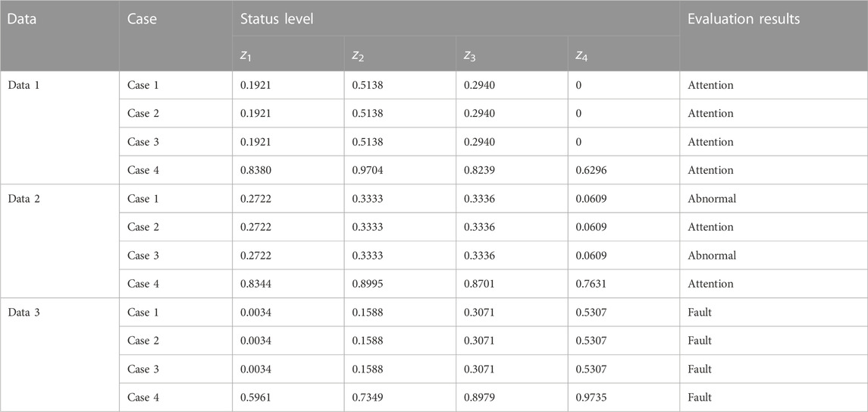Click the Data 2 row label

(x=59, y=241)
